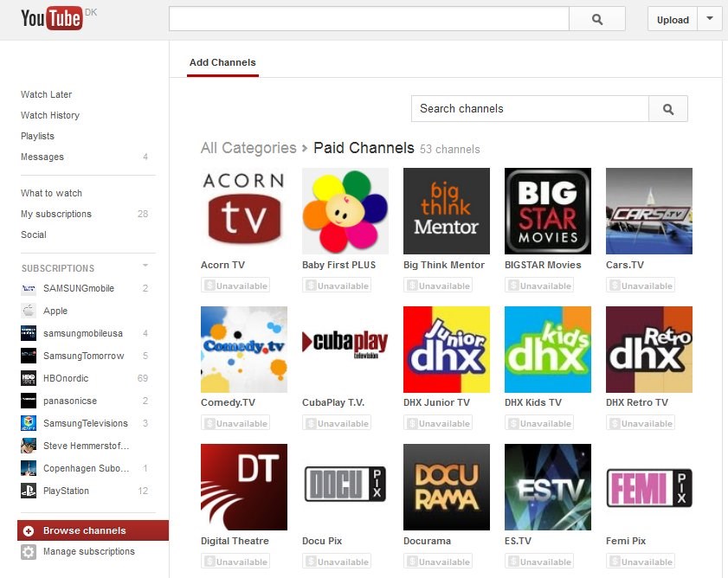728x578 pixels.
Task: Open the Baby First PLUS flower icon
Action: tap(345, 211)
